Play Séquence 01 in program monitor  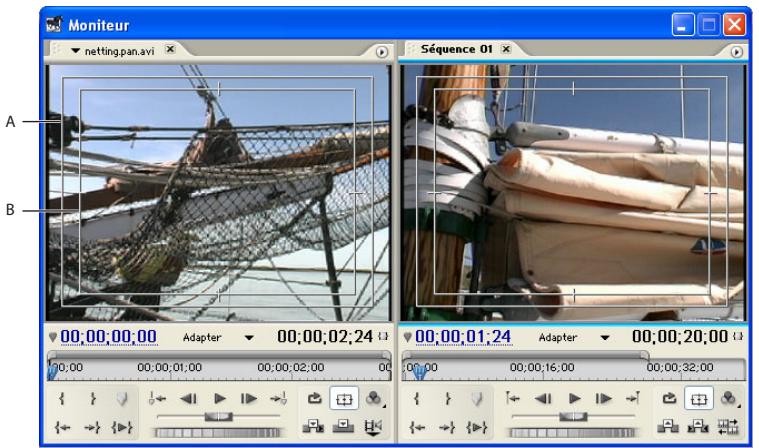tap(574, 399)
